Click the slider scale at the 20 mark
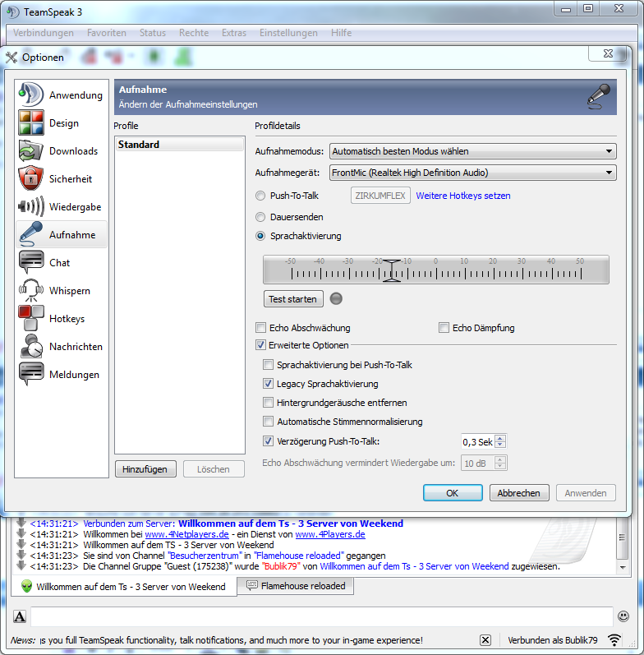Screen dimensions: 644x655 (x=494, y=274)
